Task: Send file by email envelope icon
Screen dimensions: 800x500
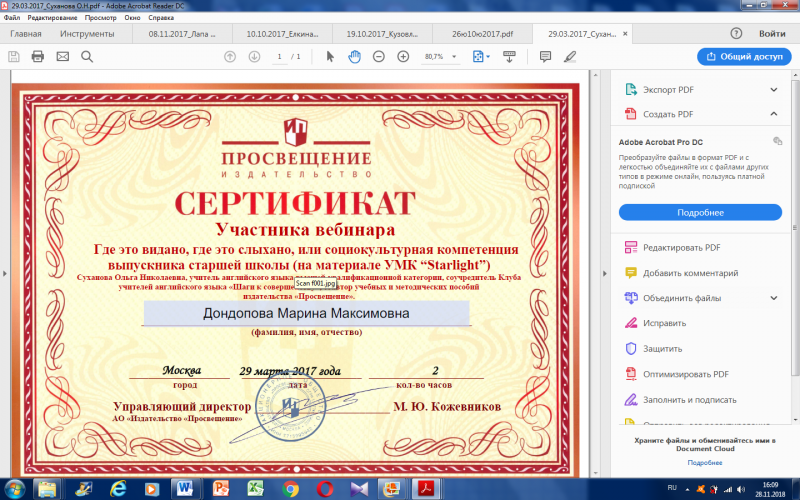Action: click(62, 57)
